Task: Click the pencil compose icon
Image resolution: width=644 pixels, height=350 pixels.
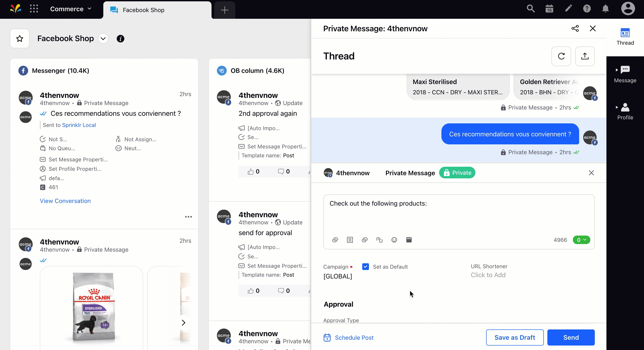Action: 568,9
